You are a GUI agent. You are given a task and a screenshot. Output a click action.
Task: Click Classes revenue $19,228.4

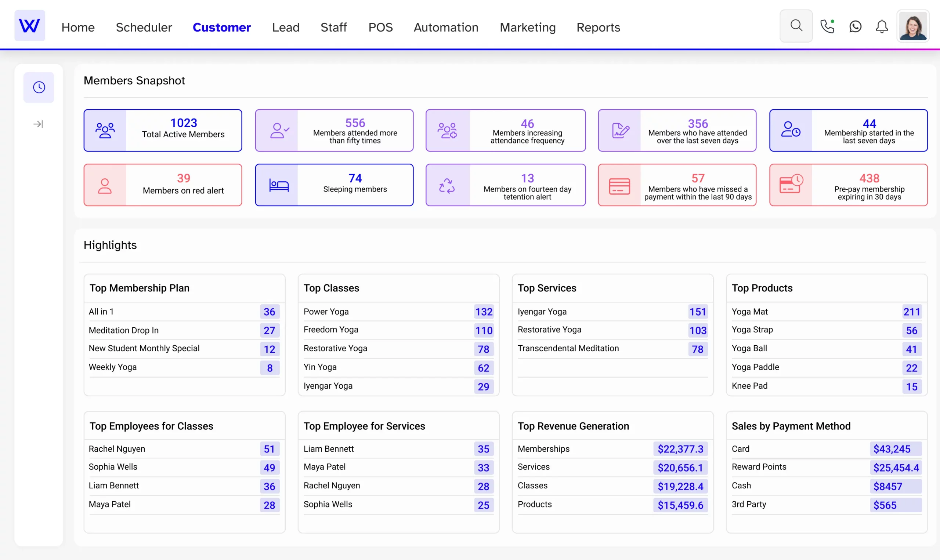pos(680,487)
